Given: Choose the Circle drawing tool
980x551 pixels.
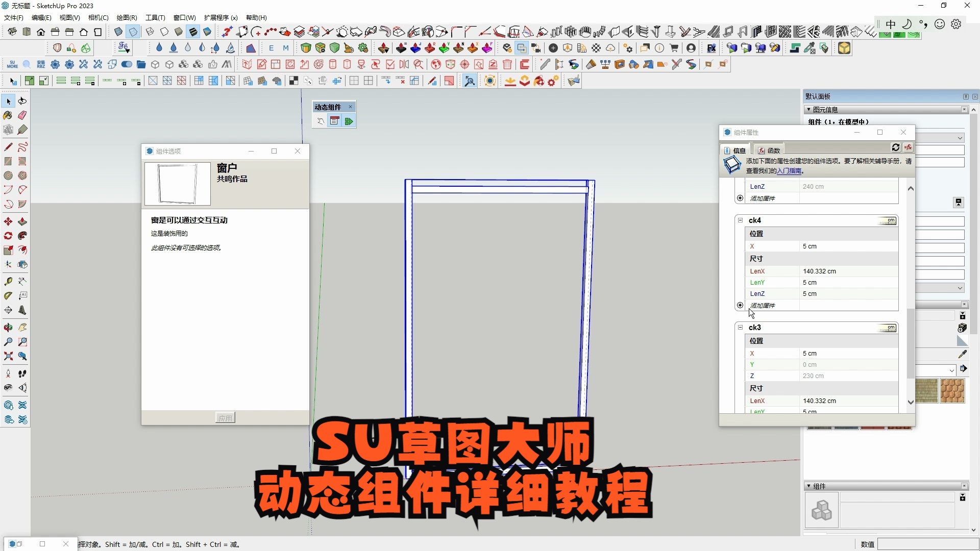Looking at the screenshot, I should point(8,176).
